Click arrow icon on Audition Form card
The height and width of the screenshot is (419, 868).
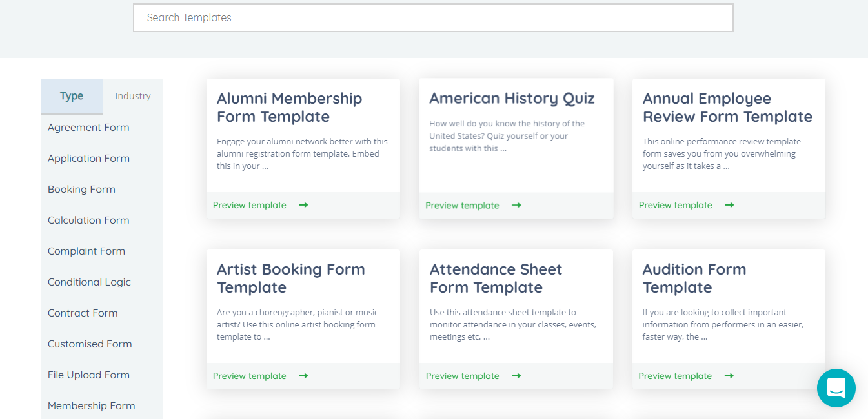[x=729, y=376]
